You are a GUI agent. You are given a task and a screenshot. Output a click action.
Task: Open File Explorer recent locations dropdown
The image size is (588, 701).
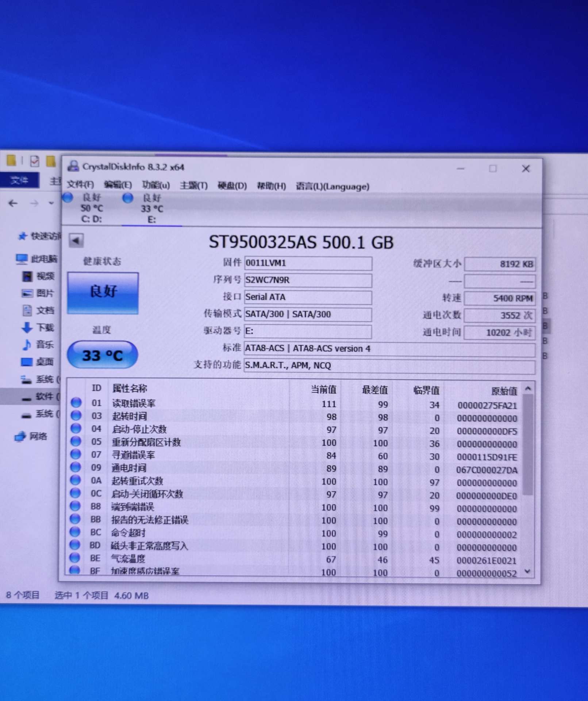pos(51,203)
